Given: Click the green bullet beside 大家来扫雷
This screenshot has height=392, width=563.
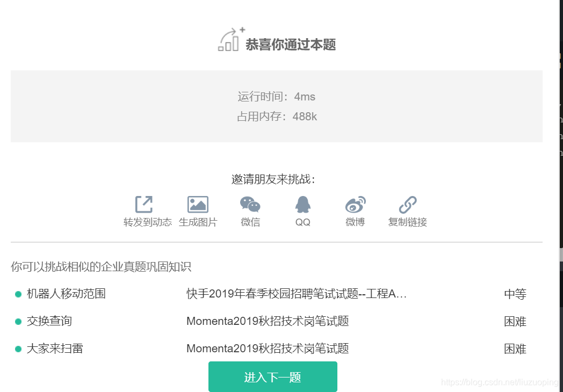Looking at the screenshot, I should [18, 349].
